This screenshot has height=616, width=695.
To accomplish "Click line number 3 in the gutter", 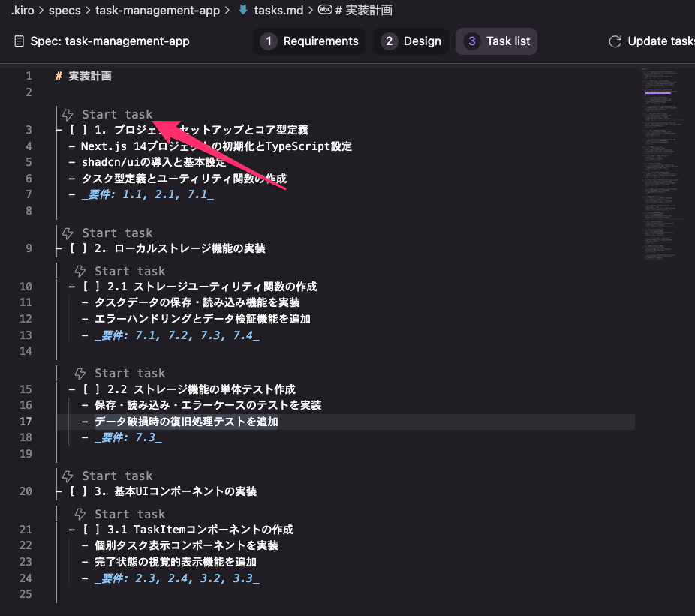I will click(29, 130).
